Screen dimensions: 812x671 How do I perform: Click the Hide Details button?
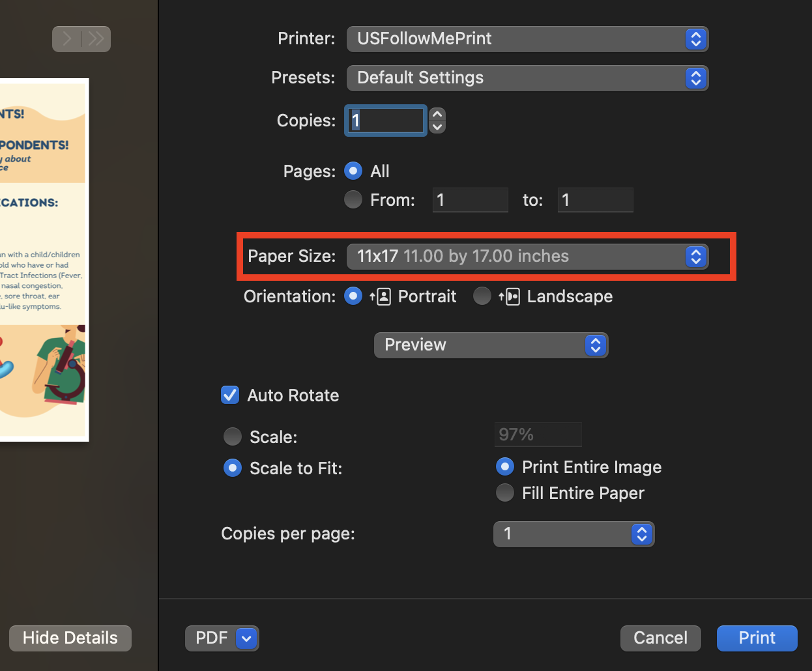click(x=70, y=638)
